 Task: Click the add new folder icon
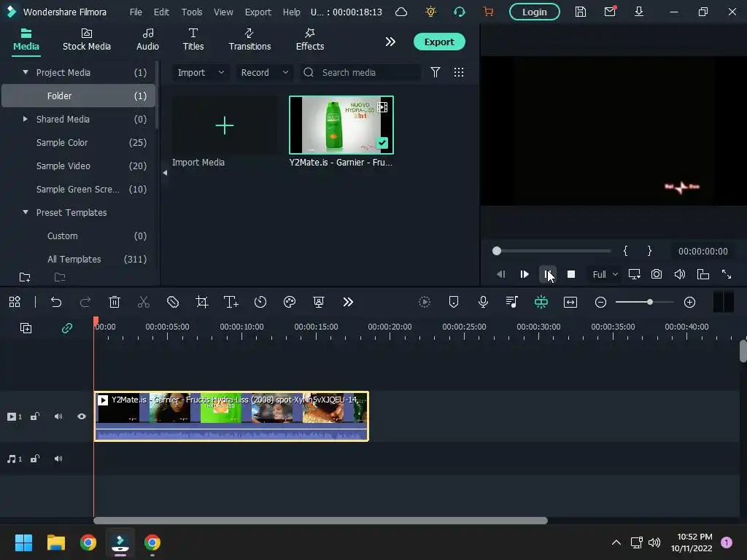25,277
